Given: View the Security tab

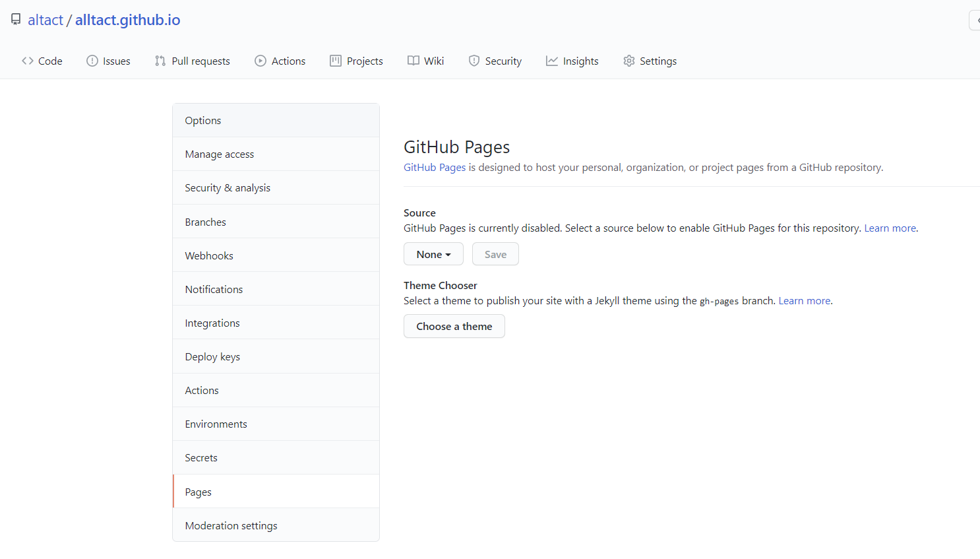Looking at the screenshot, I should tap(495, 61).
